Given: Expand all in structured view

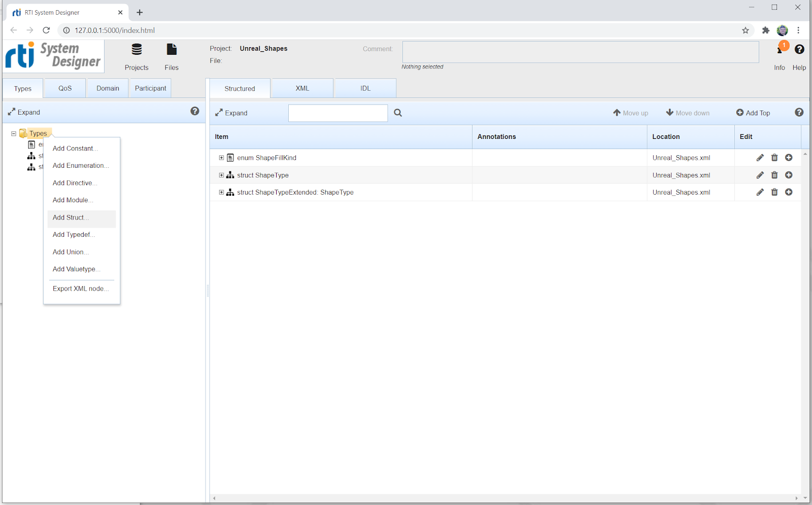Looking at the screenshot, I should [231, 113].
